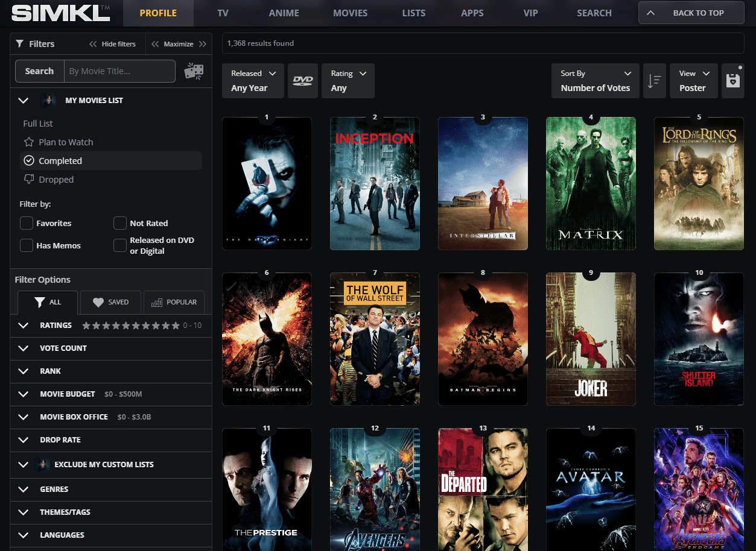Click the Back to Top button

(x=691, y=13)
